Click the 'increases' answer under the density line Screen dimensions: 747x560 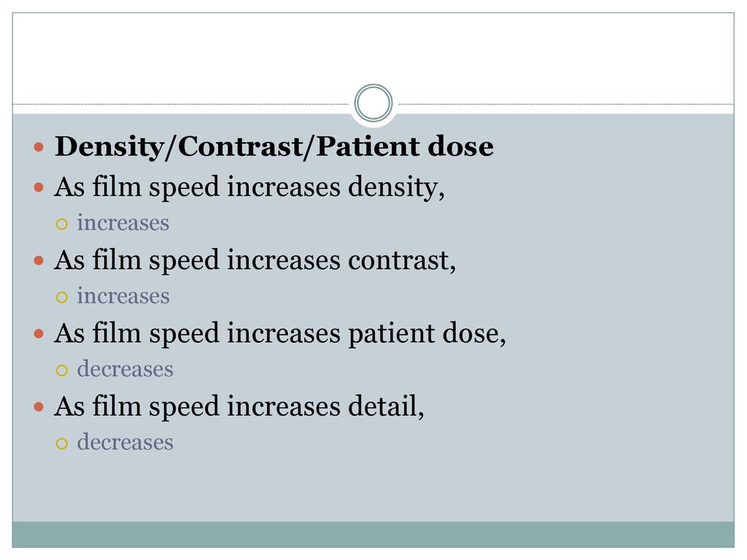(x=123, y=223)
